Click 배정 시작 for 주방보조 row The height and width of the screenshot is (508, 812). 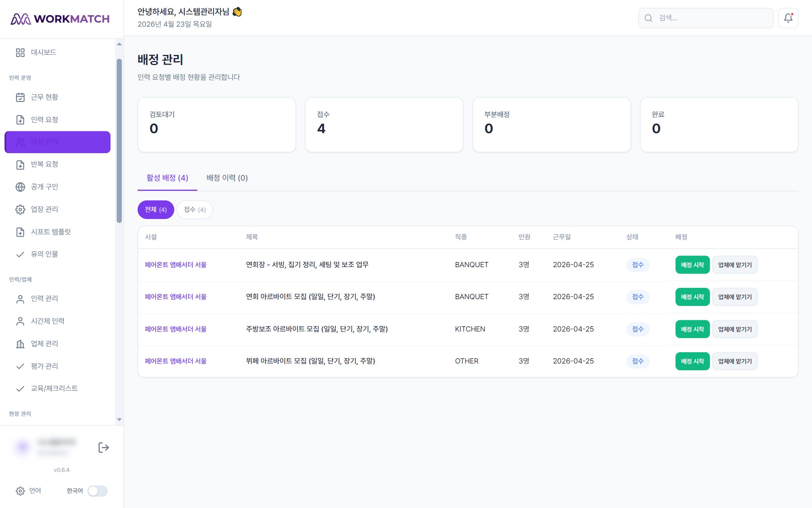click(x=692, y=329)
